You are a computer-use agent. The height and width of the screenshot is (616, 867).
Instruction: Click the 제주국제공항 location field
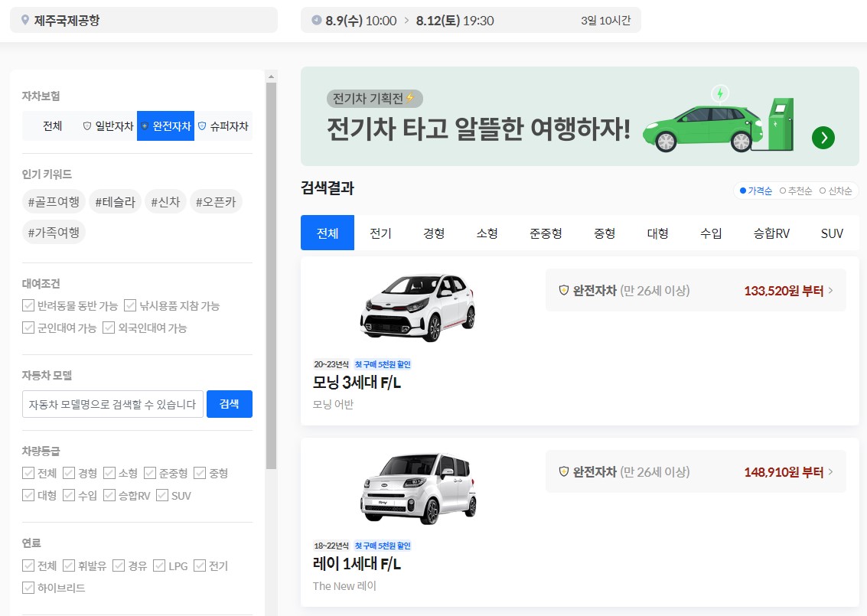pyautogui.click(x=144, y=20)
